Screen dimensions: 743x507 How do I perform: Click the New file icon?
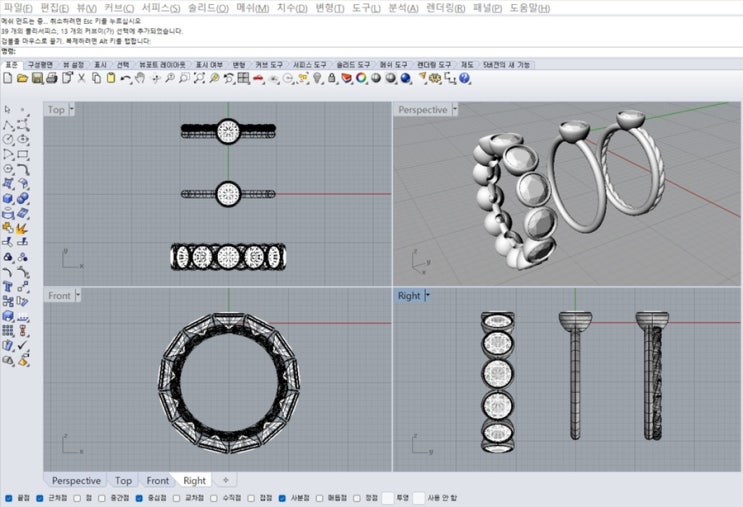(8, 78)
